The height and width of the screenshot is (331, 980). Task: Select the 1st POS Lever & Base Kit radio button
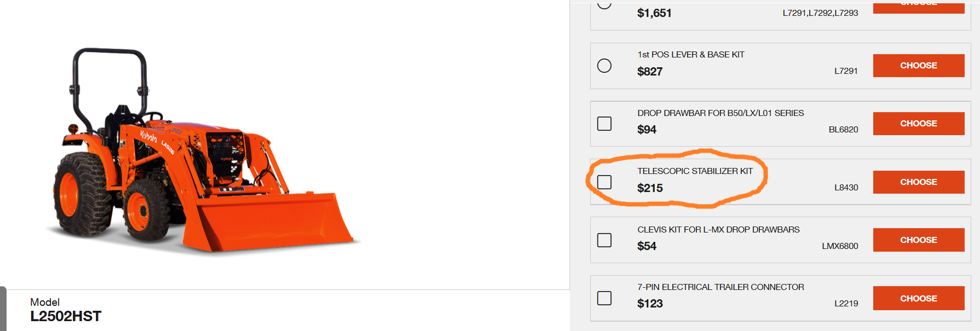[x=604, y=66]
